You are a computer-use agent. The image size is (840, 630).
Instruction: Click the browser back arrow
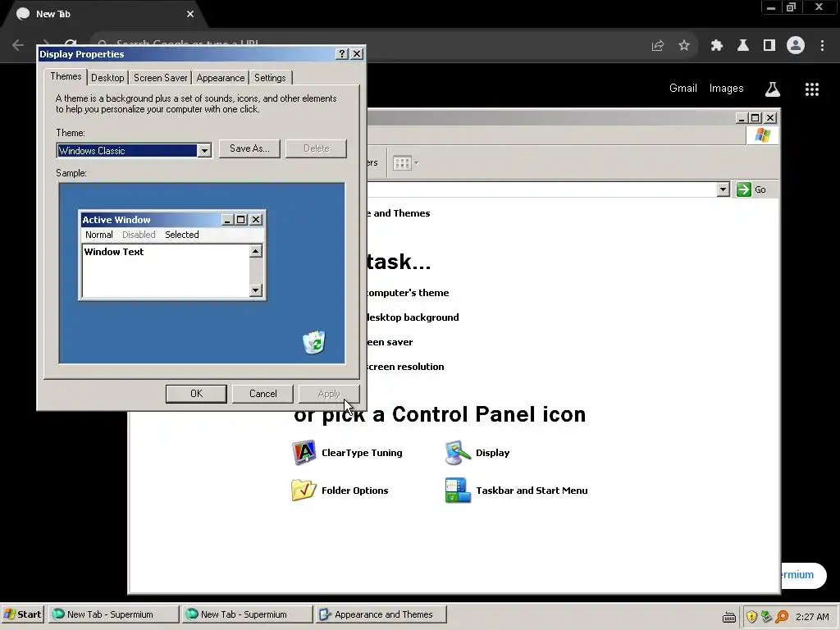coord(18,45)
